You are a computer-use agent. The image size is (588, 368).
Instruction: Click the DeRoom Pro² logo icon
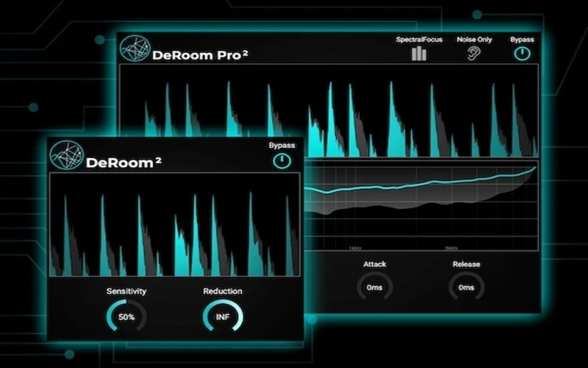point(135,49)
